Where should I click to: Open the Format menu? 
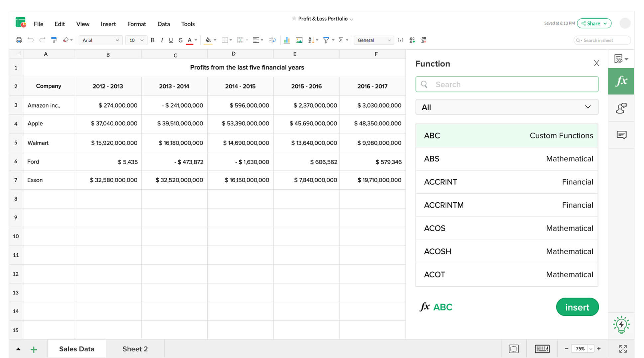tap(136, 24)
